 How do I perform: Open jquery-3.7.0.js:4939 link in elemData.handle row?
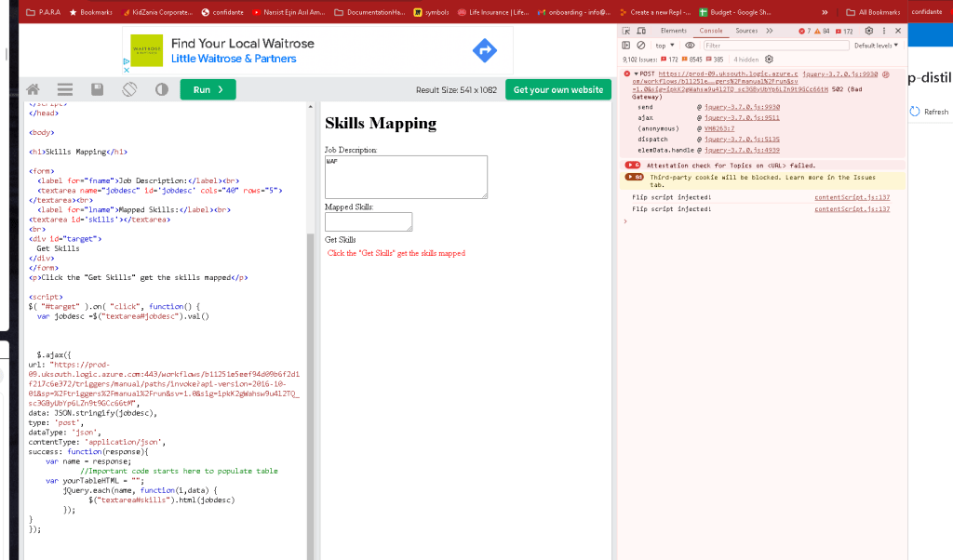[x=742, y=150]
